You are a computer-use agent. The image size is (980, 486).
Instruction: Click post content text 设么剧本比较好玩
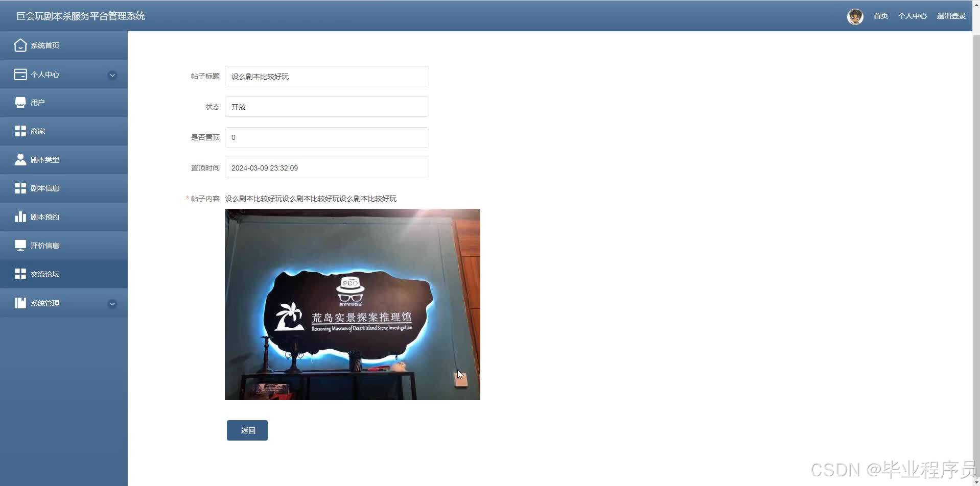pyautogui.click(x=311, y=199)
